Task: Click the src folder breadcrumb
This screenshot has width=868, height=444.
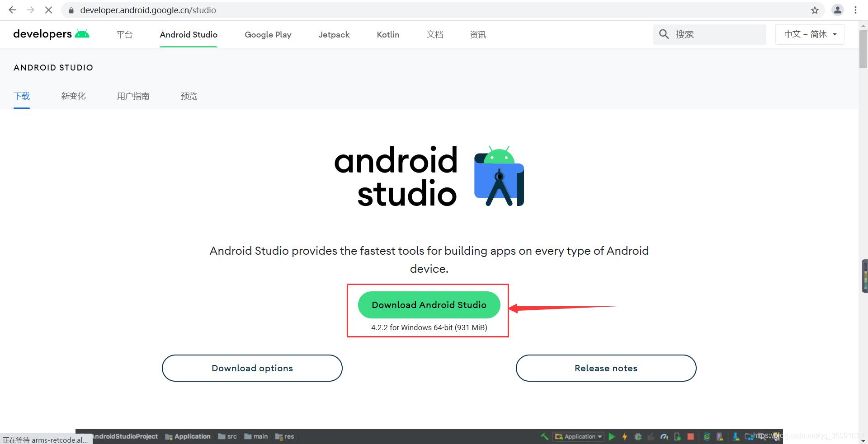Action: click(x=227, y=436)
